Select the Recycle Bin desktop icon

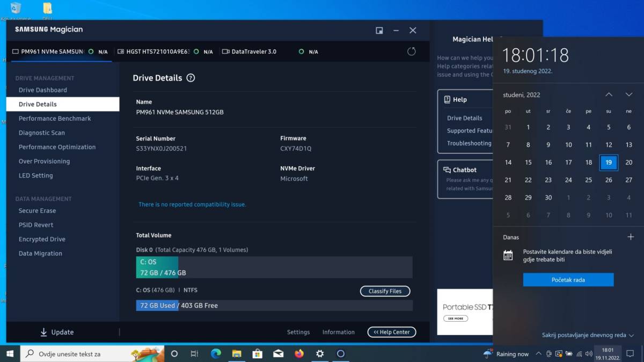[x=16, y=11]
